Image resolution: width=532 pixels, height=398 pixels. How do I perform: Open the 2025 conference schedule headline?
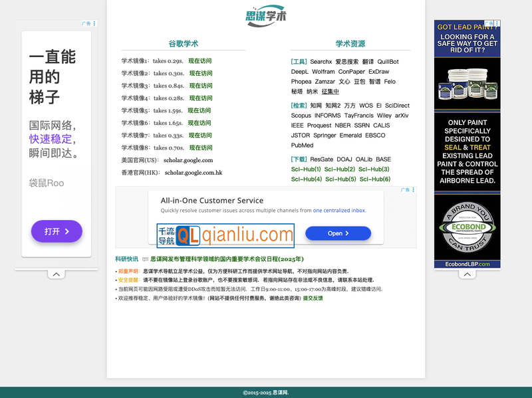click(x=227, y=259)
